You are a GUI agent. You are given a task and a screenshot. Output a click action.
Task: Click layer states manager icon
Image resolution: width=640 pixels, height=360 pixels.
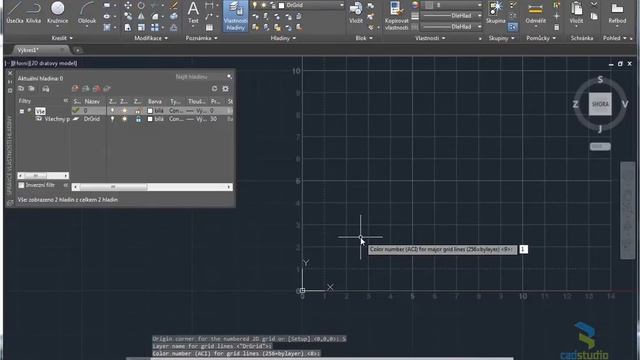46,88
